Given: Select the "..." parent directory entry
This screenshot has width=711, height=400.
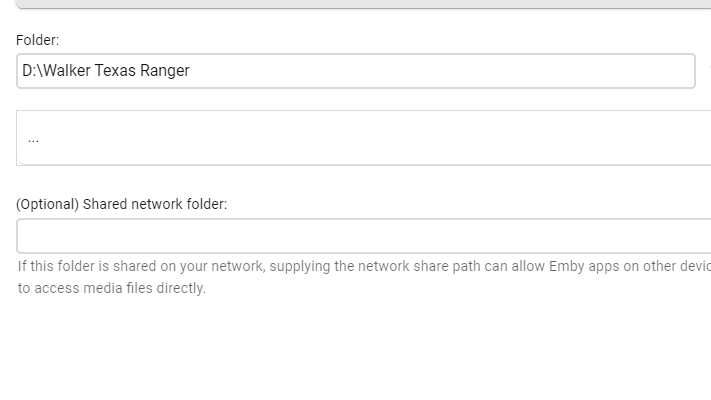Looking at the screenshot, I should point(33,138).
